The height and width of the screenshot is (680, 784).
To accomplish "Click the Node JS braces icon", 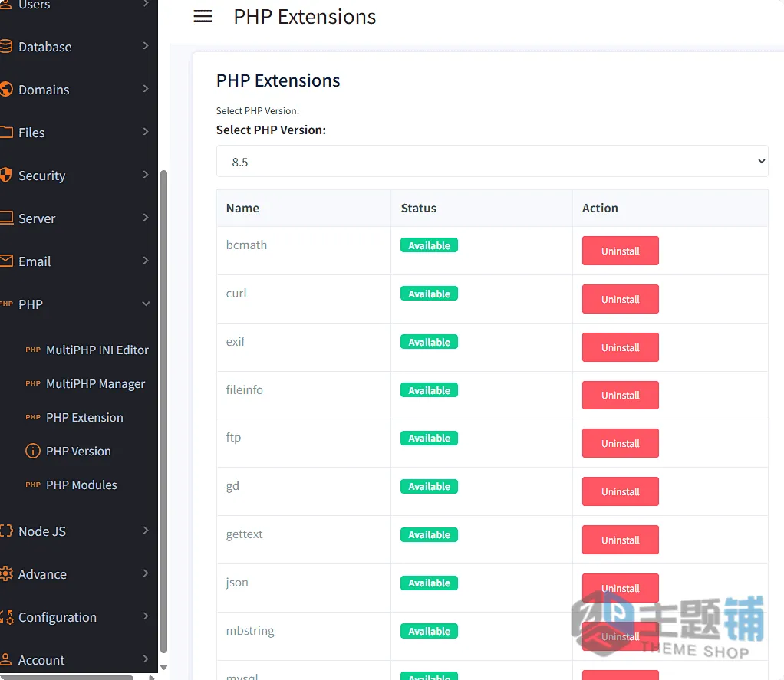I will [6, 531].
